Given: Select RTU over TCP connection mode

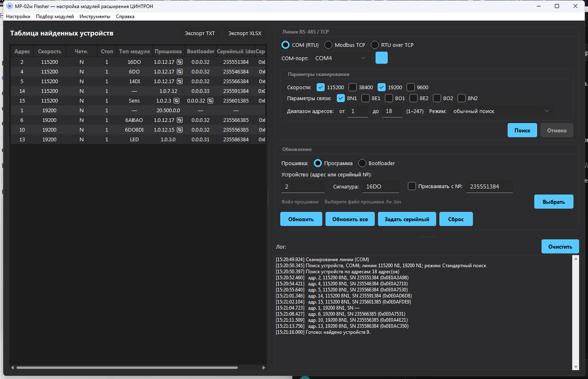Looking at the screenshot, I should (375, 45).
